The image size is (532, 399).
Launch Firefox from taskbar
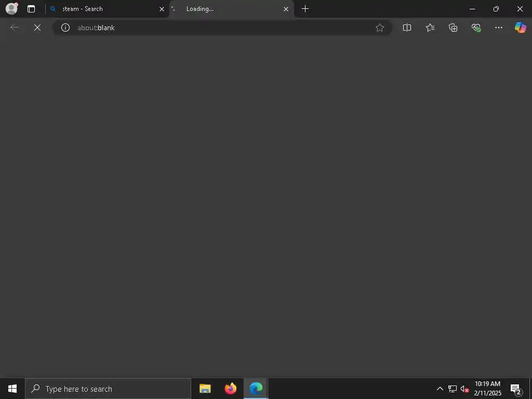coord(231,389)
